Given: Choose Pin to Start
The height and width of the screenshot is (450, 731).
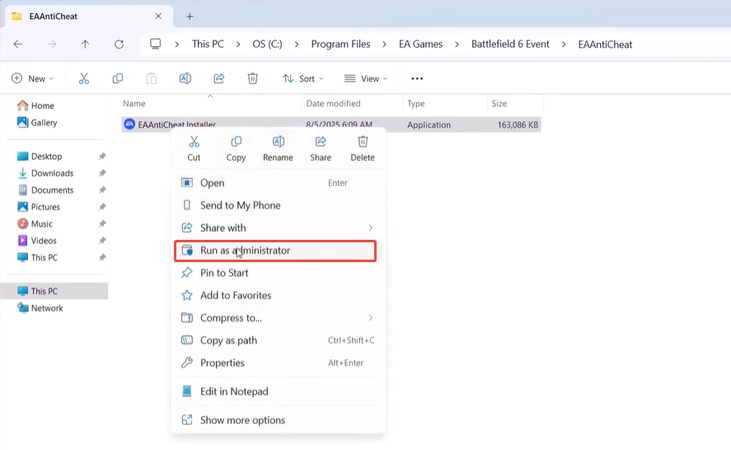Looking at the screenshot, I should point(278,273).
